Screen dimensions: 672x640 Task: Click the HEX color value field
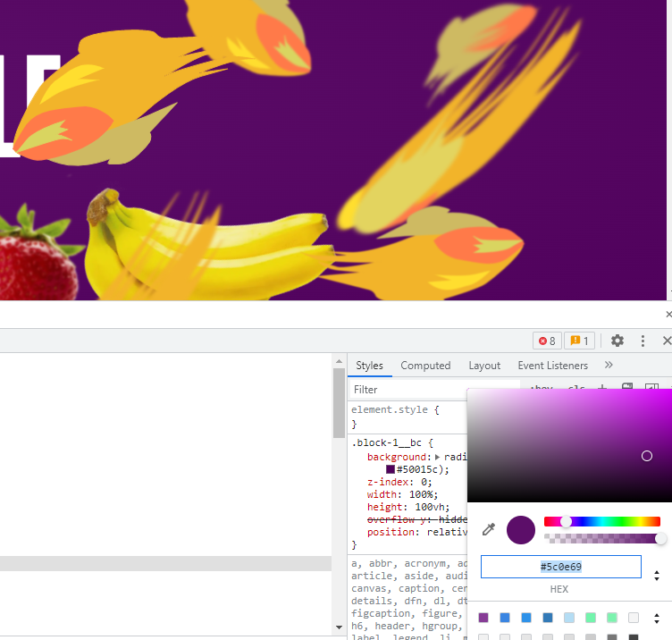click(561, 567)
